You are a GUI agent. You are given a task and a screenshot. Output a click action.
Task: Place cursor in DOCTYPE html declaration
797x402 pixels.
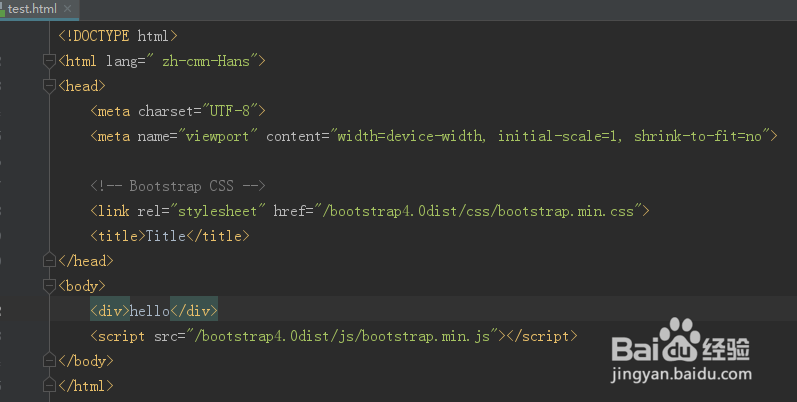pyautogui.click(x=118, y=36)
